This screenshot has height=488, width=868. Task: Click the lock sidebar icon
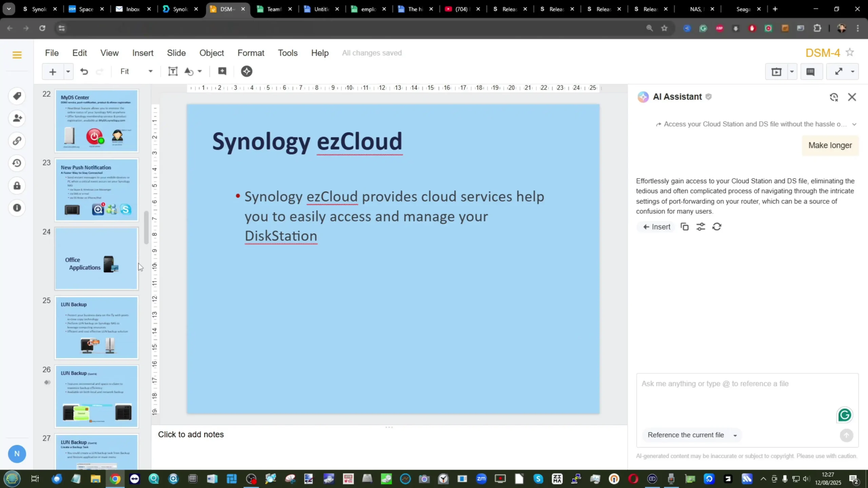[x=17, y=185]
